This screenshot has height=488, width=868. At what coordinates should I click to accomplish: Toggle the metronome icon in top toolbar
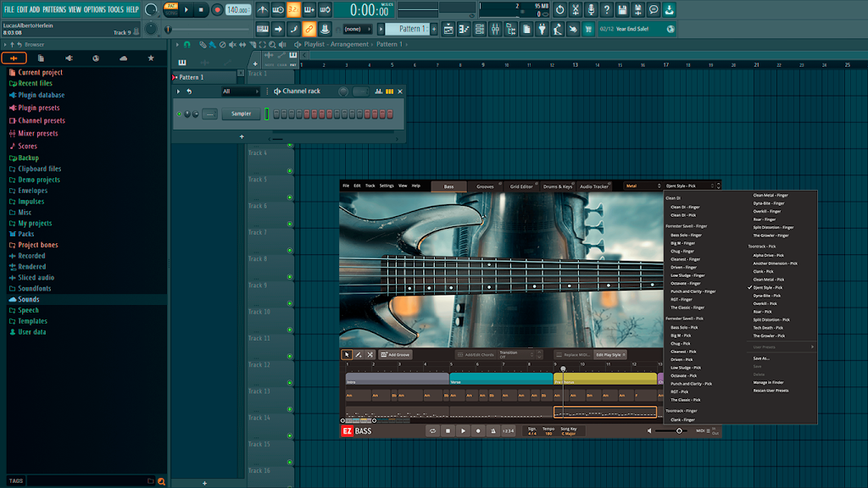pyautogui.click(x=263, y=9)
